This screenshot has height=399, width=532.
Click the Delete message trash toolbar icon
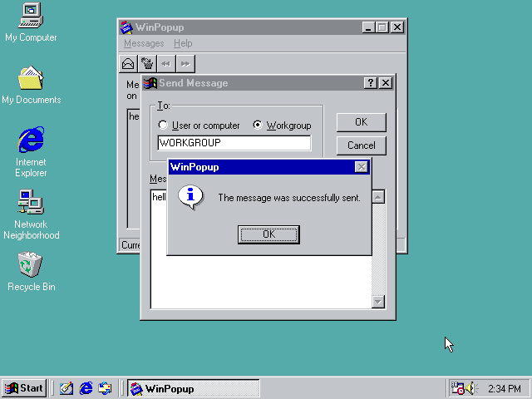click(147, 64)
